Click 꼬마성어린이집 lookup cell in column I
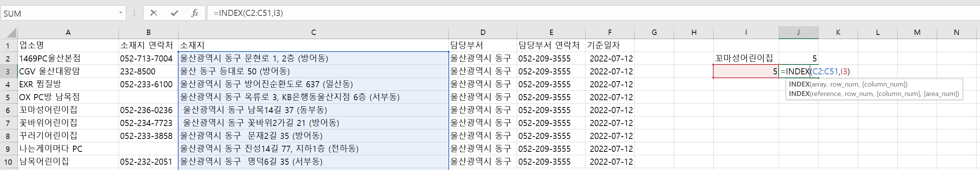This screenshot has width=980, height=170. tap(746, 58)
